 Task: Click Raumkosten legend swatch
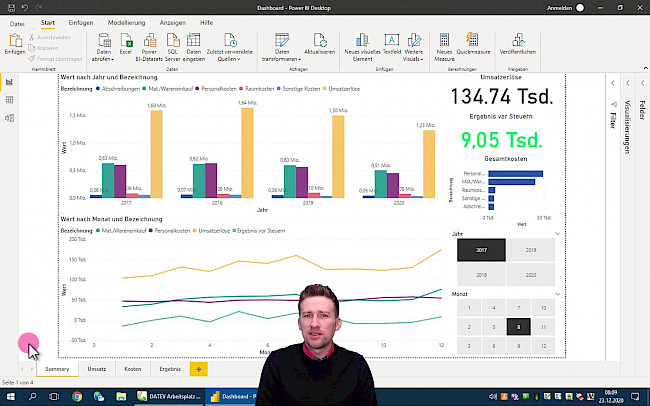pyautogui.click(x=241, y=89)
